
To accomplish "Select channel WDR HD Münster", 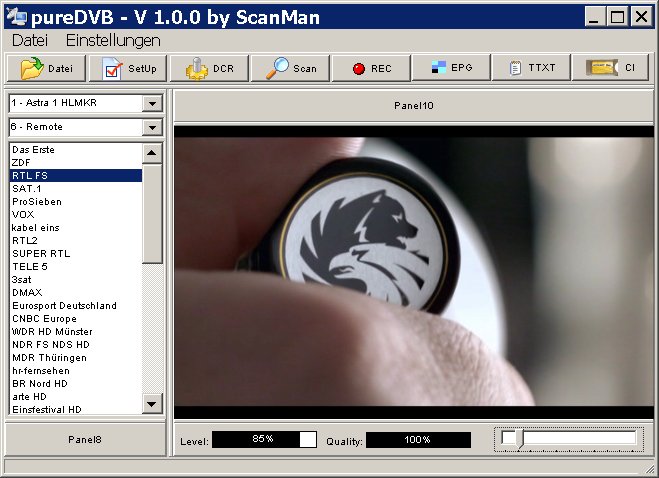I will [76, 332].
